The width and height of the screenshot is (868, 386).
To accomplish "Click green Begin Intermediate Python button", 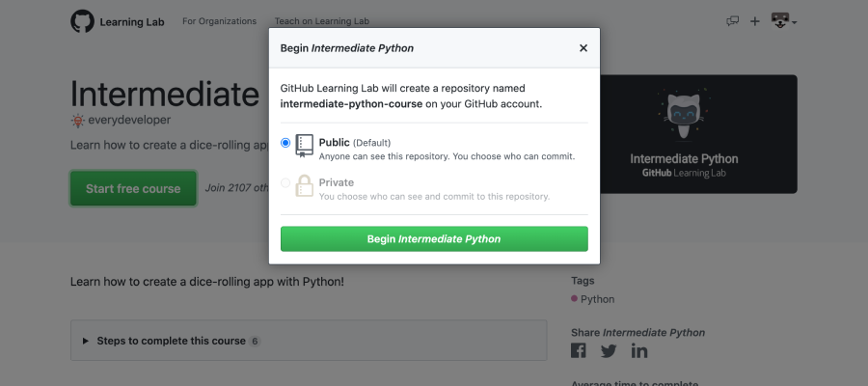I will point(434,238).
